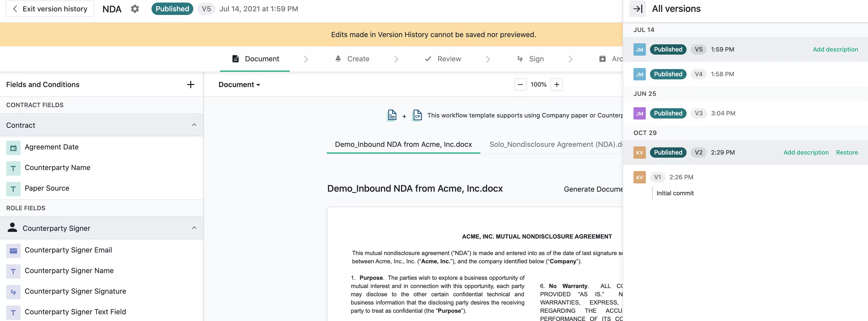Viewport: 868px width, 321px height.
Task: Click Counterparty Signer Email envelope icon
Action: (x=13, y=251)
